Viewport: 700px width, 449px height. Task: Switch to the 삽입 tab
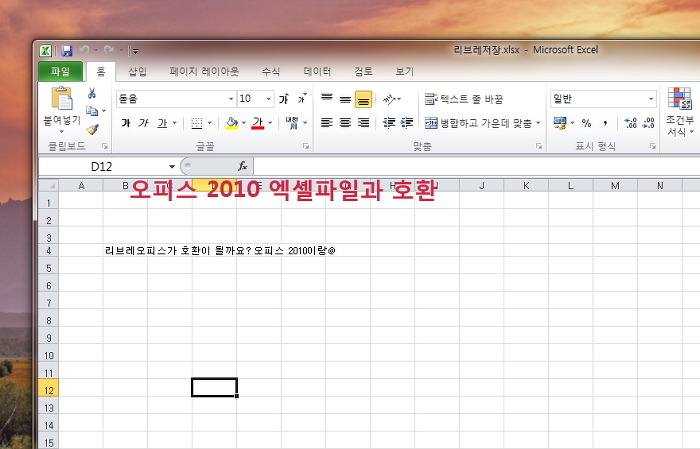pos(137,71)
